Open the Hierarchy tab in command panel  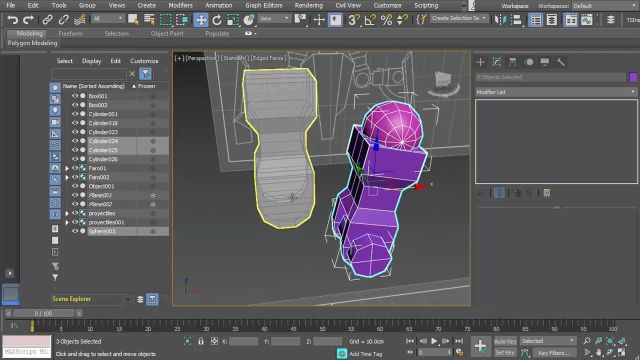[x=513, y=62]
